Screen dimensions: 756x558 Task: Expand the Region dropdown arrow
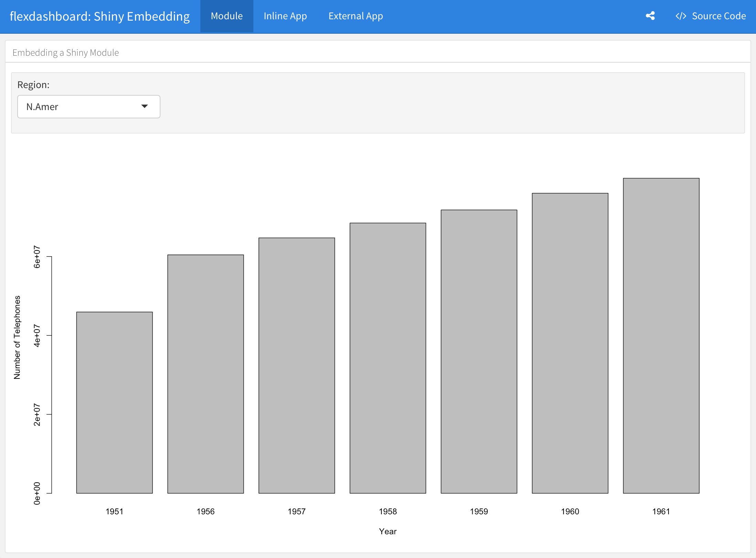tap(145, 106)
